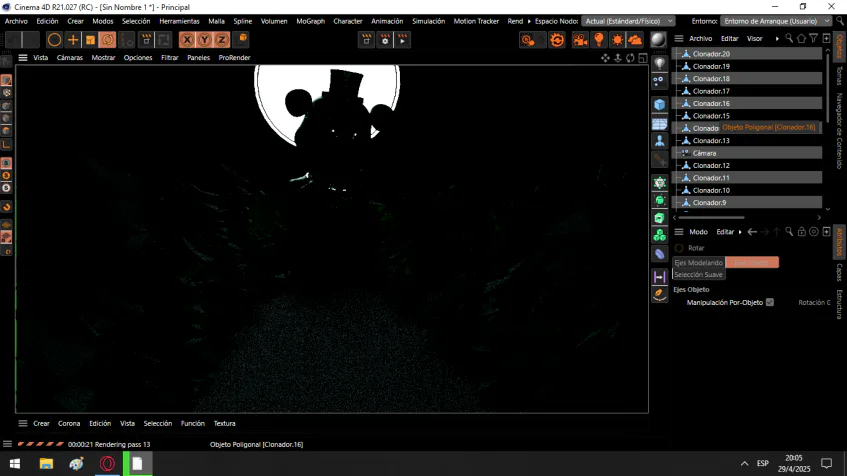Toggle Manipulación Por-Objeto checkbox
Screen dimensions: 847x476
click(x=770, y=303)
